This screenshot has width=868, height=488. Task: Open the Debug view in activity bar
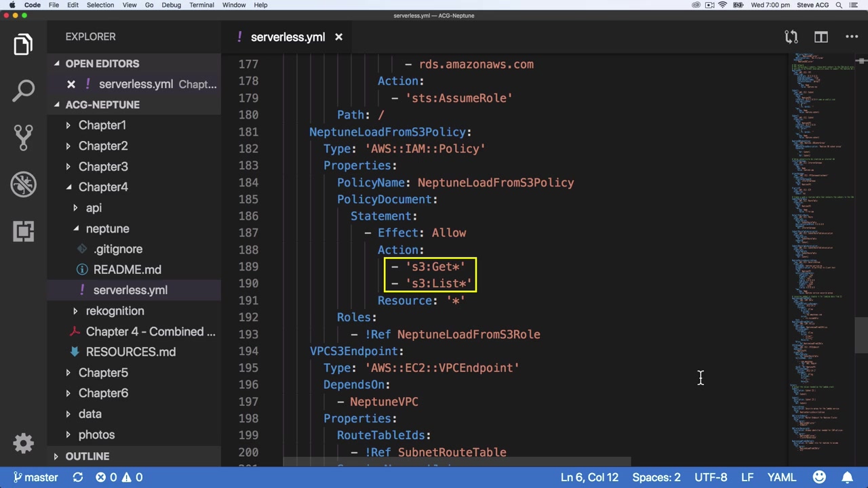pos(23,184)
